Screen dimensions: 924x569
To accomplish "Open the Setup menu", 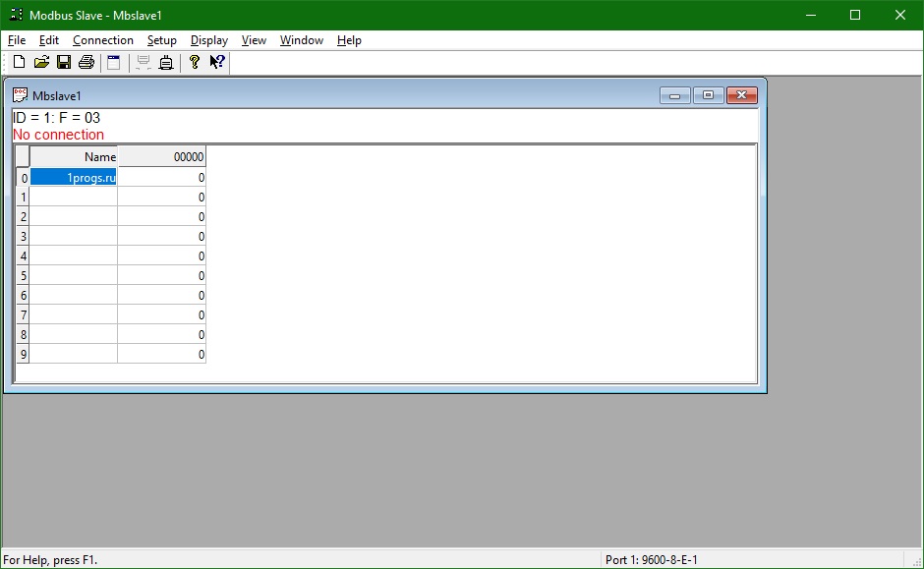I will tap(161, 40).
